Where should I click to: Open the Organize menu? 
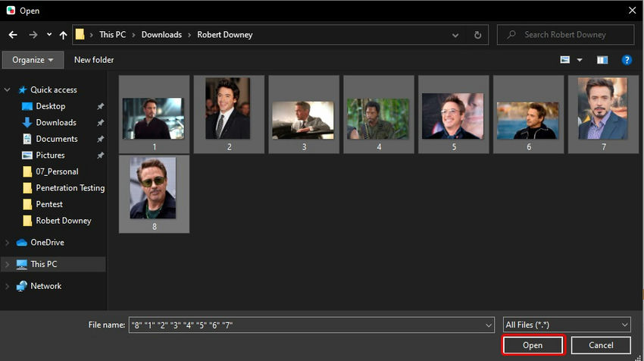pyautogui.click(x=33, y=59)
